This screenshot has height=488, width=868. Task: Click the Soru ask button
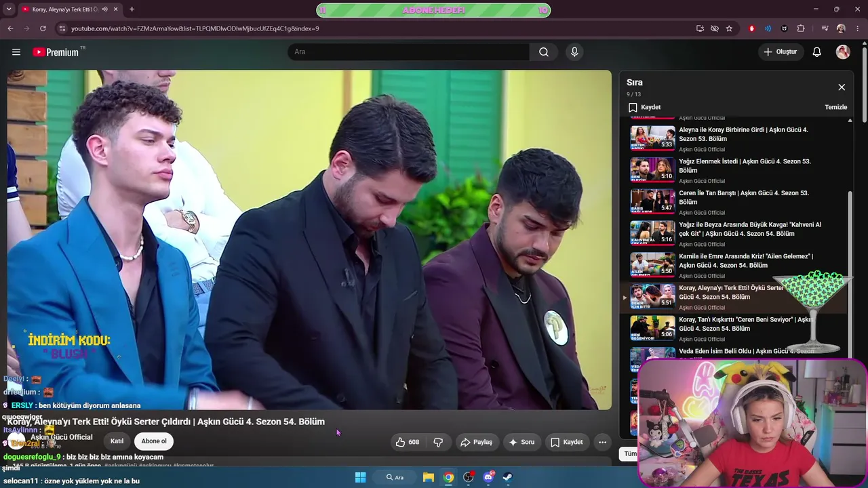tap(521, 442)
